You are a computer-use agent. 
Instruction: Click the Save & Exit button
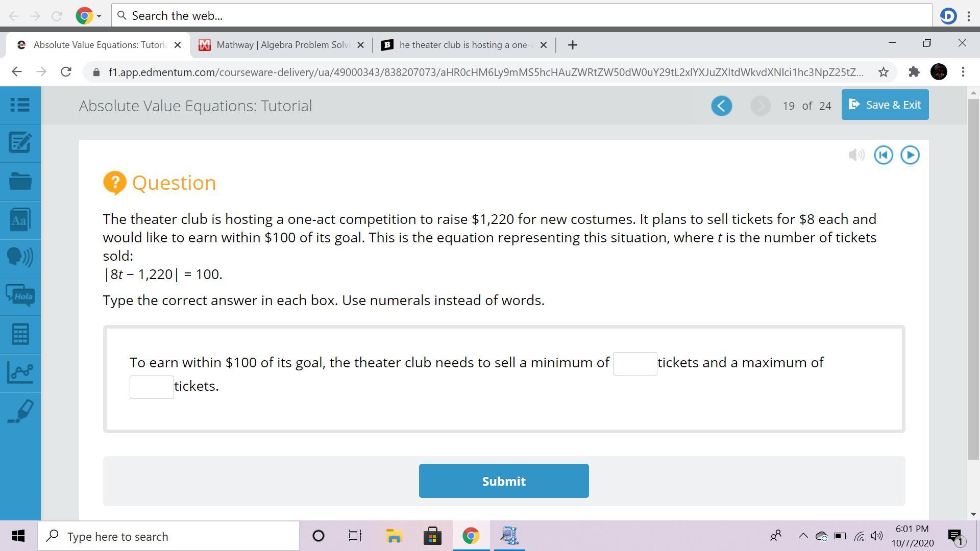coord(885,105)
